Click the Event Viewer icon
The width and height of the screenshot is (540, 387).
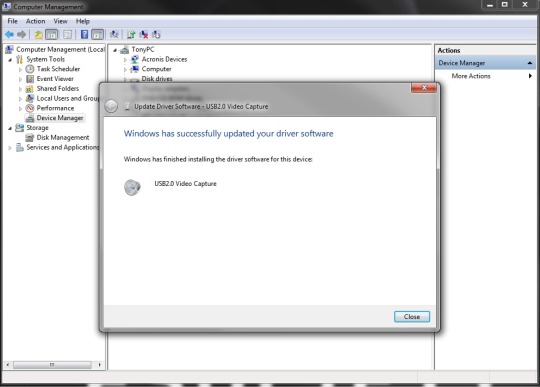click(x=30, y=79)
